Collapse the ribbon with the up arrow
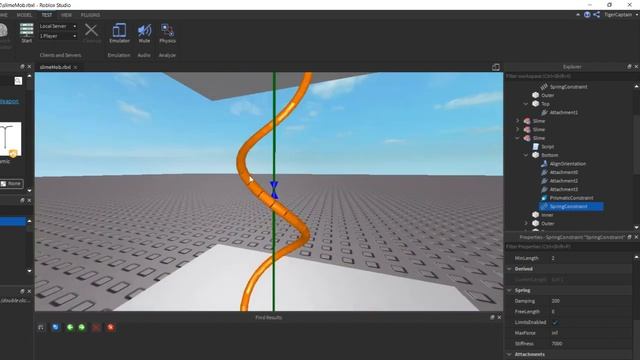The image size is (640, 360). click(578, 15)
